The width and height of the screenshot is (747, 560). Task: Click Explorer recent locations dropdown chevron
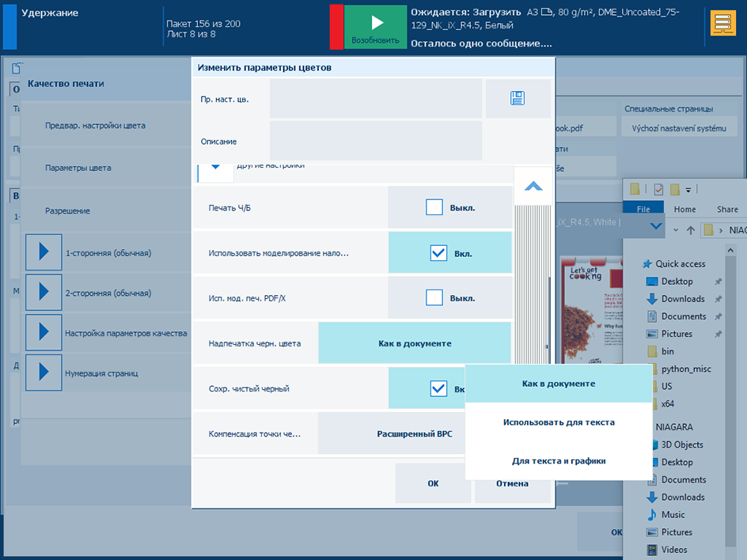(x=676, y=230)
